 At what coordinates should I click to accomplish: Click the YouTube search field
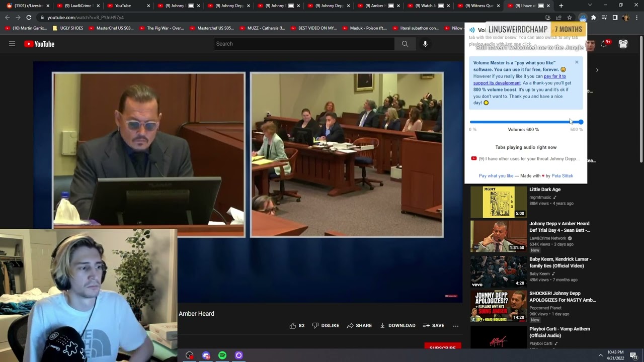coord(304,44)
